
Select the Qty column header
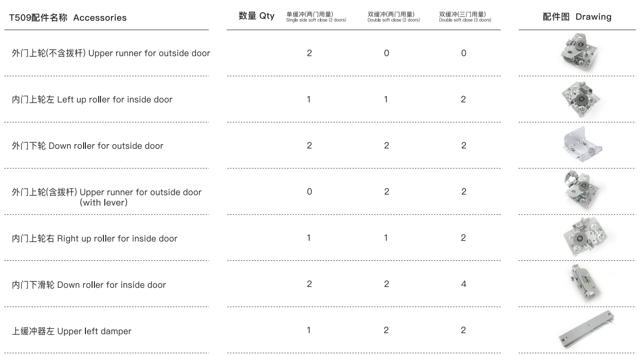(256, 16)
